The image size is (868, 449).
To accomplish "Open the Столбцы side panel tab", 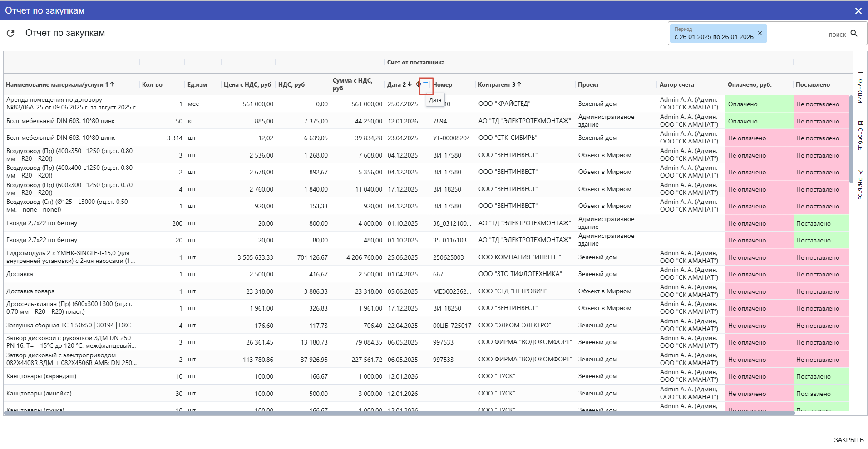I will click(860, 136).
